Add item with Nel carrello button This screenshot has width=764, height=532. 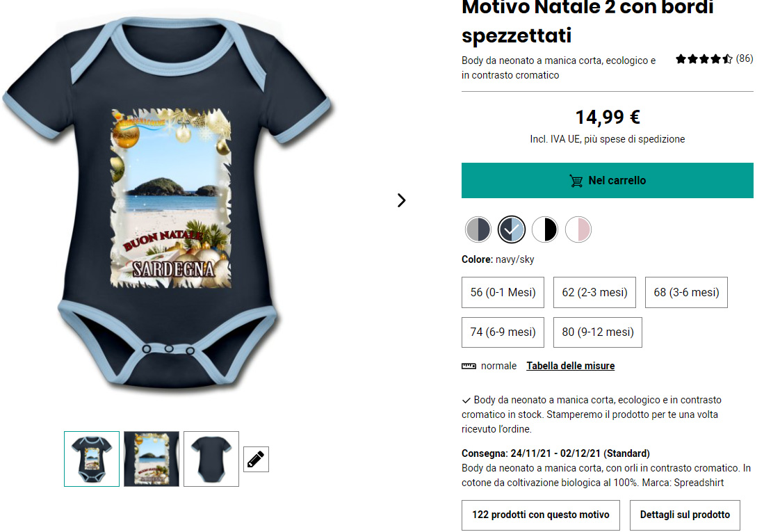point(607,180)
